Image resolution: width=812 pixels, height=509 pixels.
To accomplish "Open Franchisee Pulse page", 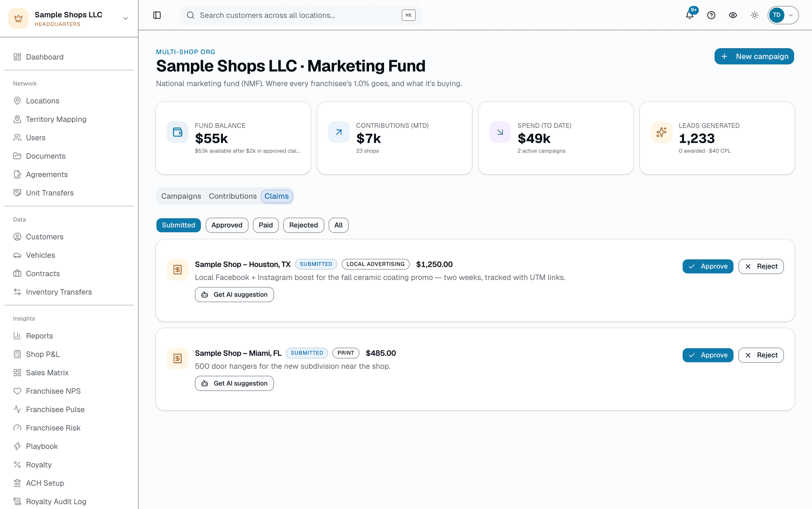I will click(69, 410).
